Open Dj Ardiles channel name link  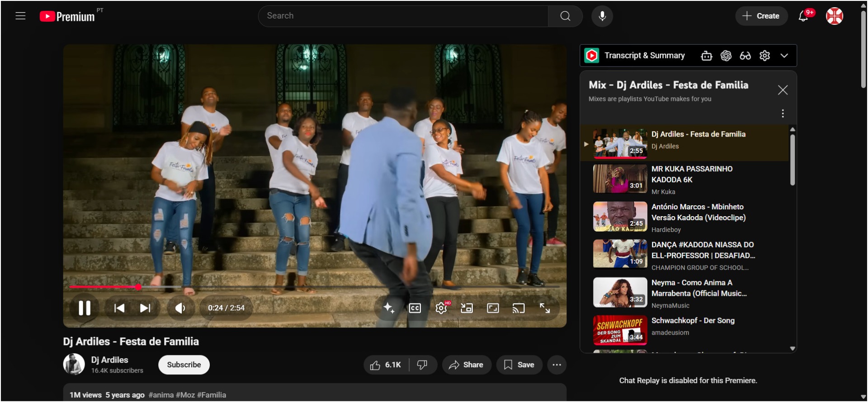coord(110,360)
